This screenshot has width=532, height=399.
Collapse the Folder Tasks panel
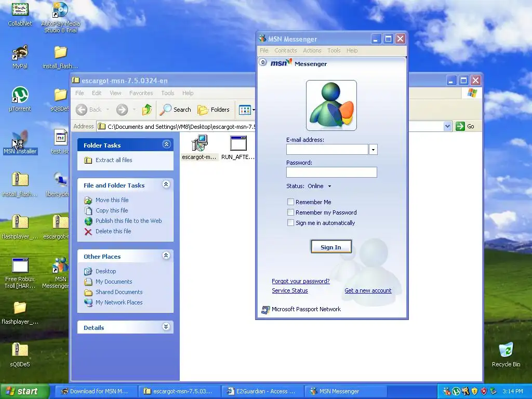(166, 144)
